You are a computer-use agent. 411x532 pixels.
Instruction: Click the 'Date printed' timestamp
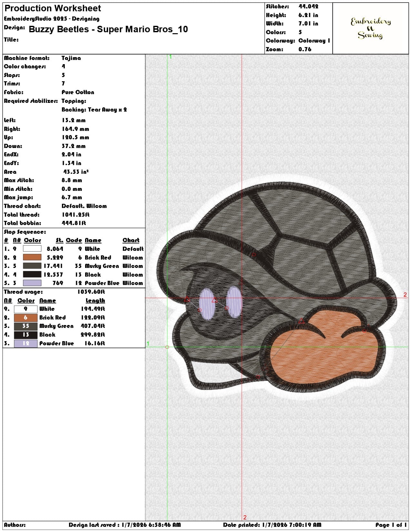272,525
